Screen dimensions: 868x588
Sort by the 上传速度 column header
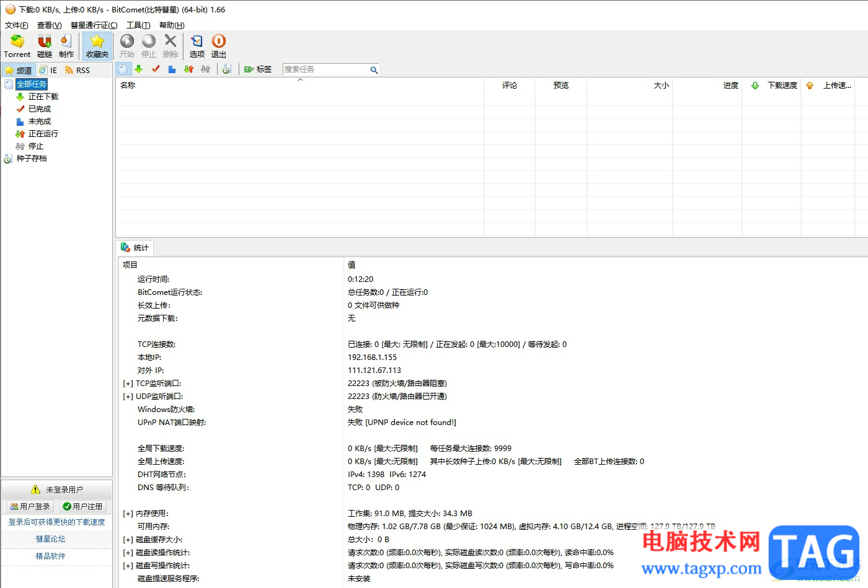(828, 86)
